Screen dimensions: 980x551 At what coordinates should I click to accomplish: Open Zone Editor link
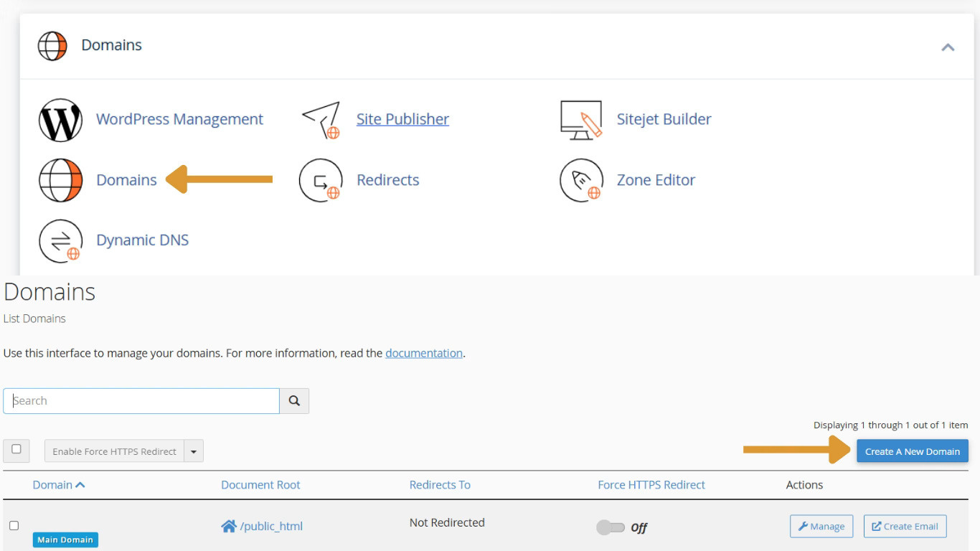[x=656, y=180]
